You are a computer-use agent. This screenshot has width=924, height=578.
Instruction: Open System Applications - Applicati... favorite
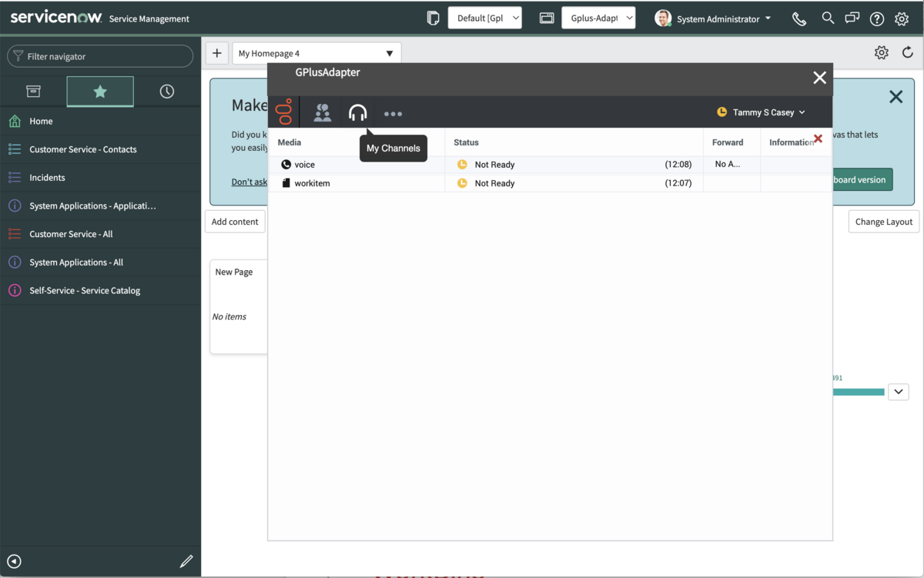click(x=100, y=205)
